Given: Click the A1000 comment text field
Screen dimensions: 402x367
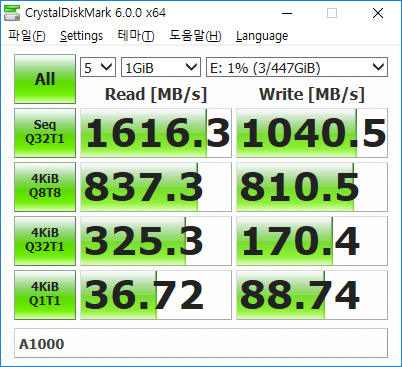Looking at the screenshot, I should click(x=201, y=343).
